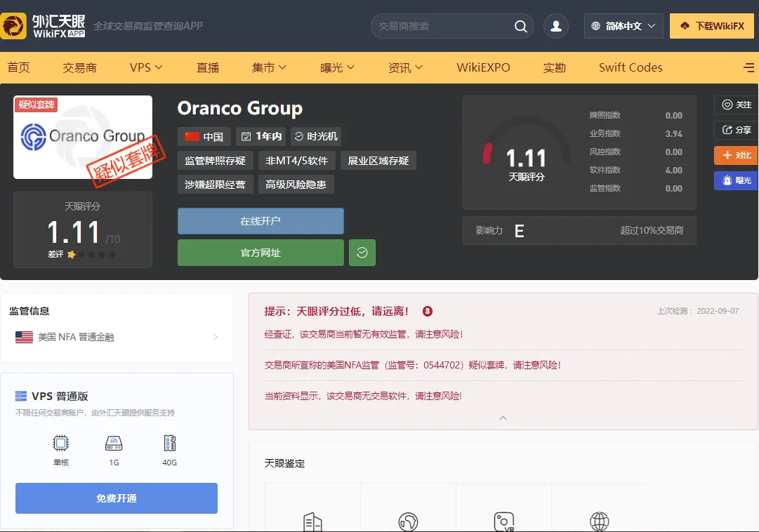Click the 差评 star rating
759x532 pixels.
click(82, 254)
